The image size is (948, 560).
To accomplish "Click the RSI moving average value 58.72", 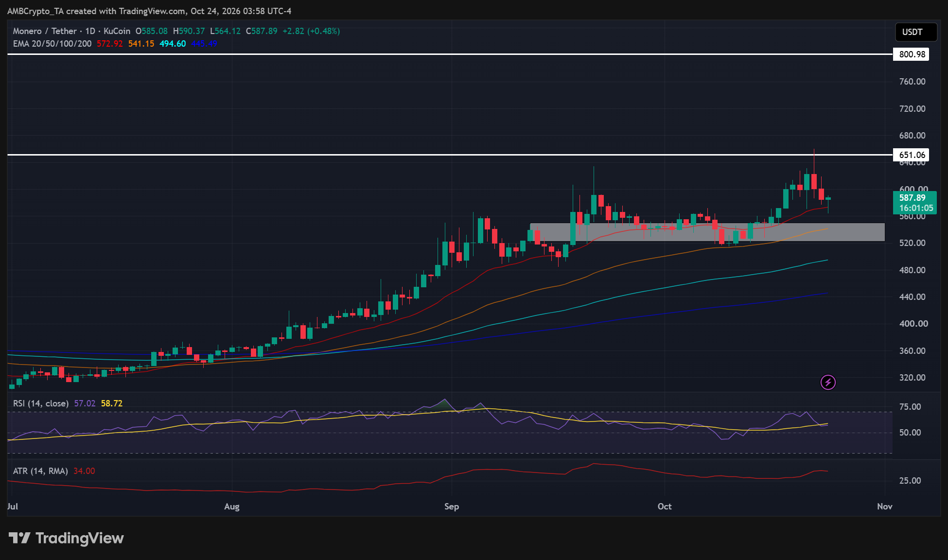I will click(x=112, y=403).
